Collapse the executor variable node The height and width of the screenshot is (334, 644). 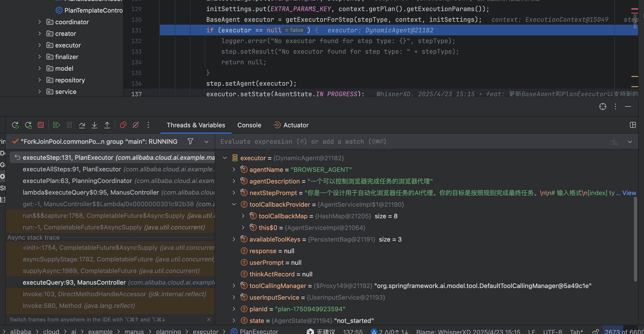(x=225, y=158)
